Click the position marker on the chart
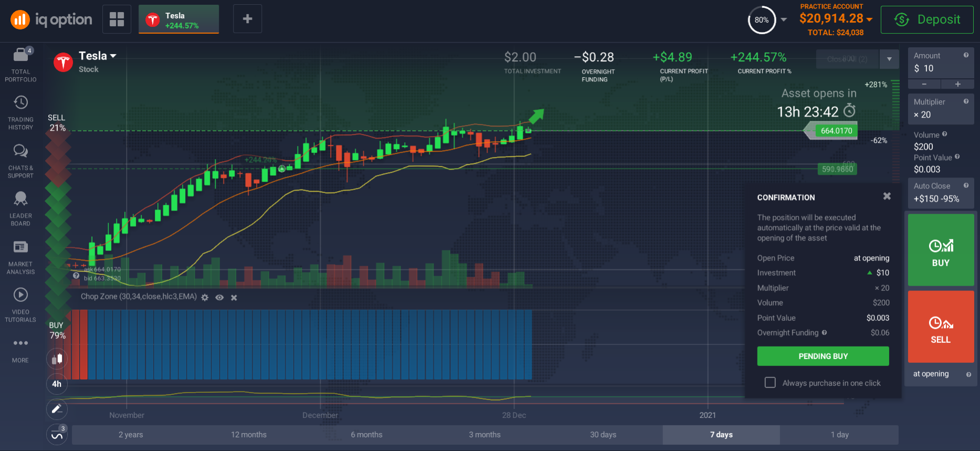Image resolution: width=980 pixels, height=451 pixels. point(282,169)
